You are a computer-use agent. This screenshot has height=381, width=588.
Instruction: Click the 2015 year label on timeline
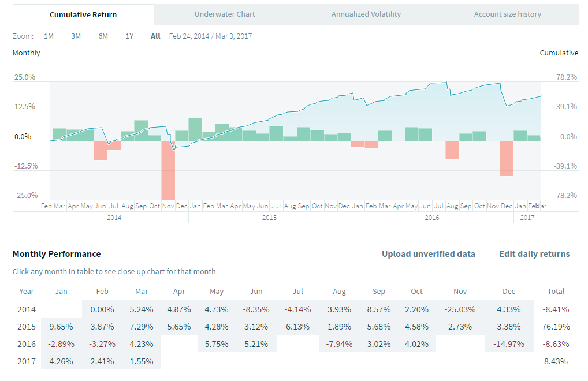pyautogui.click(x=269, y=218)
